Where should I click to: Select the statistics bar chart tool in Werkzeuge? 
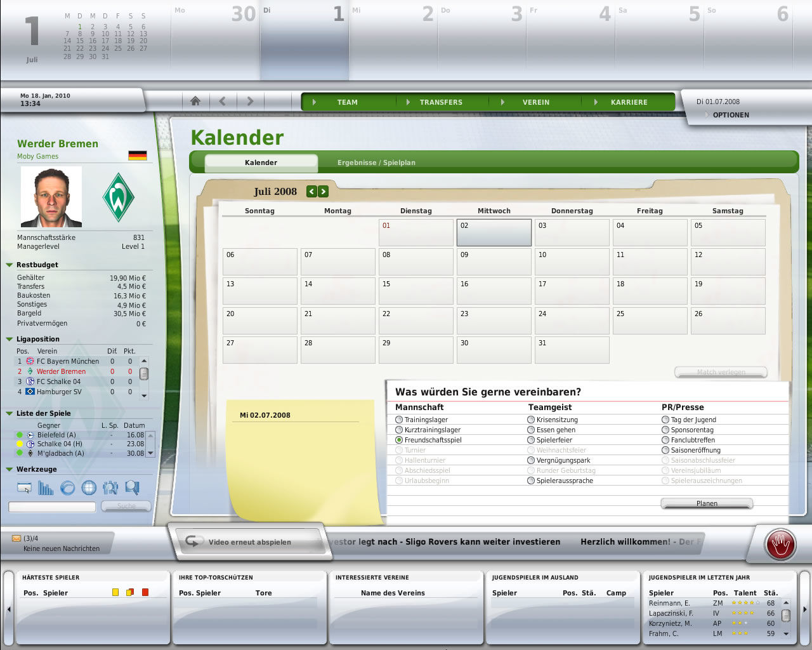click(45, 487)
